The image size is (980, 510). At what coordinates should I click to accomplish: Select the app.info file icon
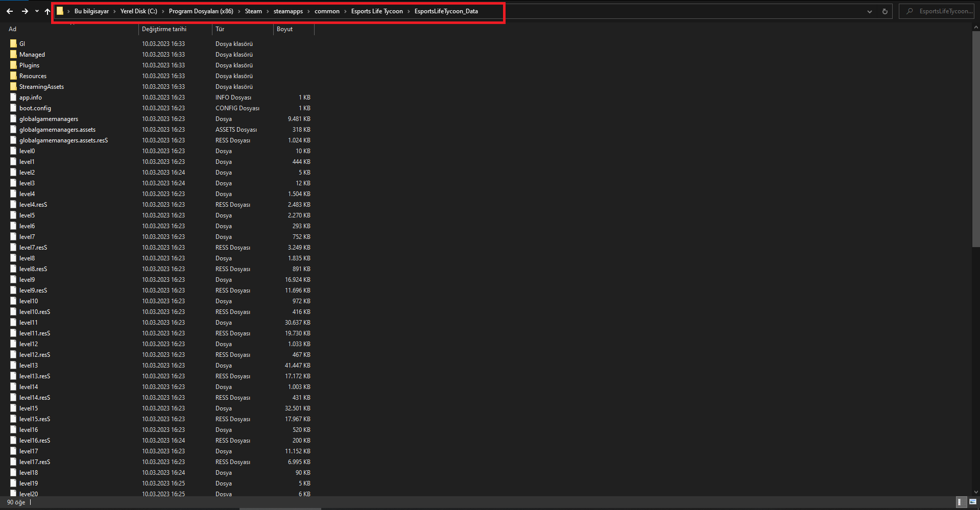pyautogui.click(x=13, y=97)
